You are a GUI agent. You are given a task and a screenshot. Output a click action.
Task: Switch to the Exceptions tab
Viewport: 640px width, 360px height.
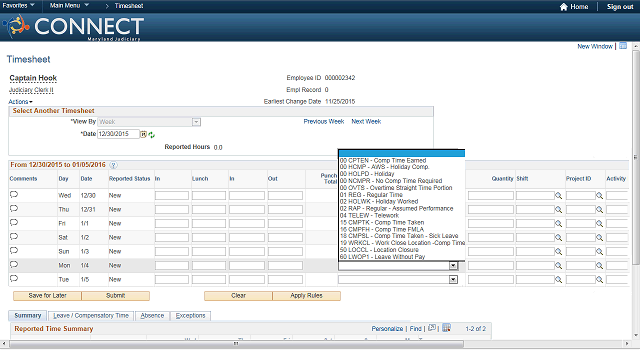[x=191, y=316]
